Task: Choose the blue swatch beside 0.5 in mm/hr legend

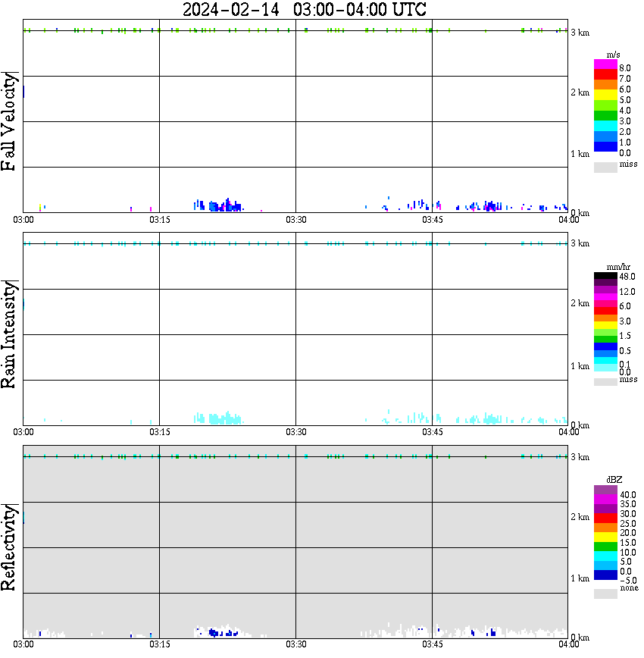Action: click(605, 347)
